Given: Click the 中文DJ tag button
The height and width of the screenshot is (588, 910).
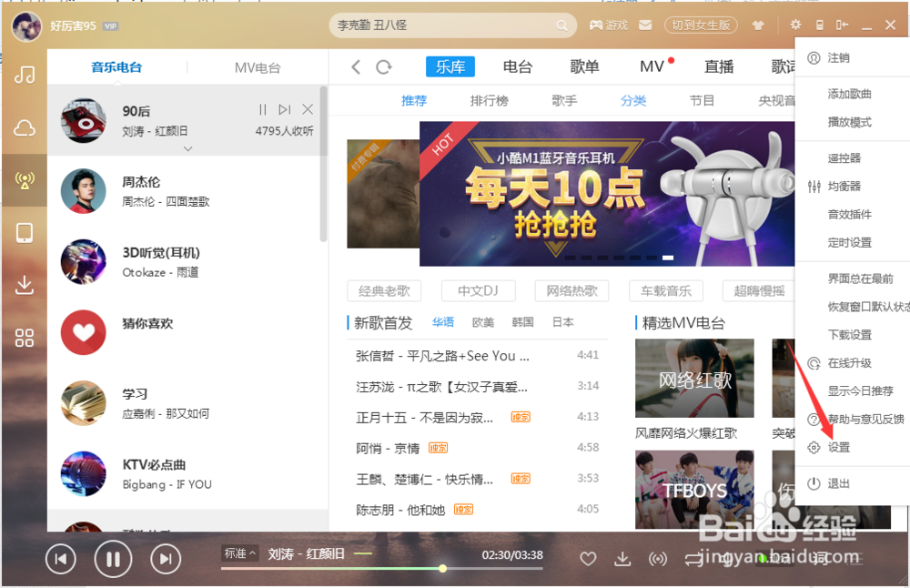Looking at the screenshot, I should [479, 290].
